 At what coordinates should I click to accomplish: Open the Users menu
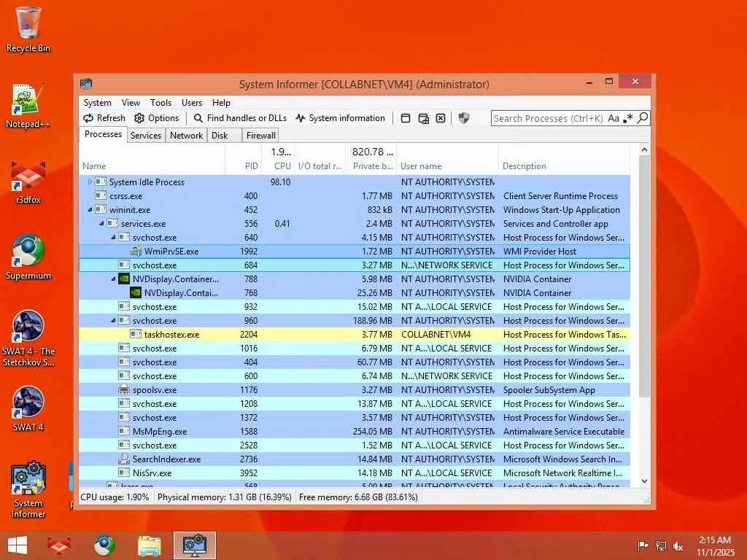(192, 102)
